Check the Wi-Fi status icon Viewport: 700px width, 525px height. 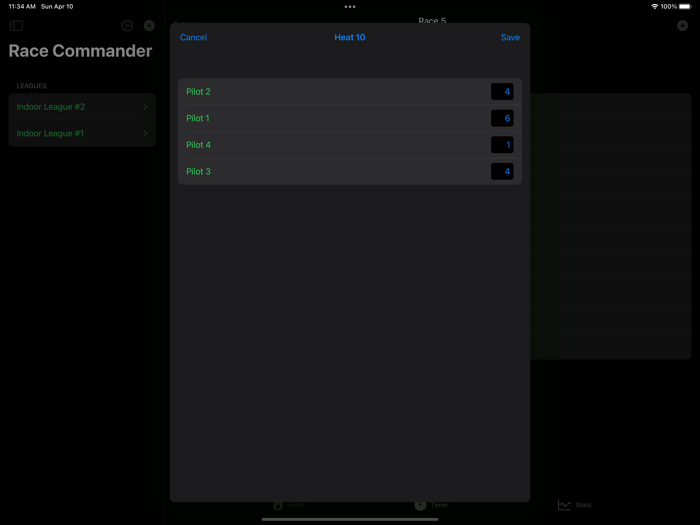(654, 7)
